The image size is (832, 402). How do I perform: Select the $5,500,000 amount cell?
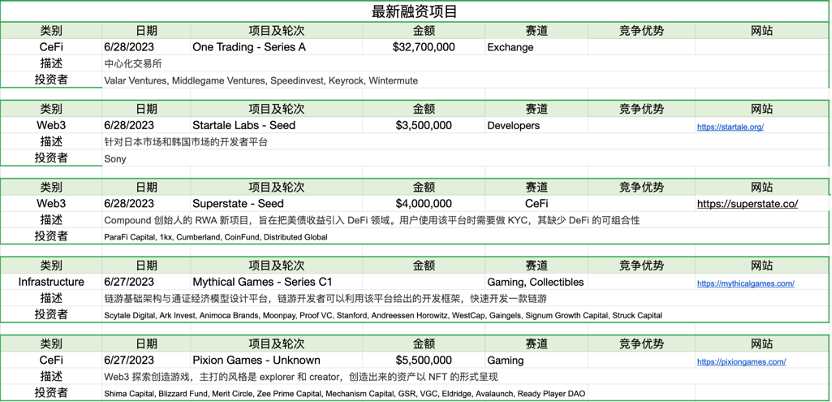click(x=423, y=361)
